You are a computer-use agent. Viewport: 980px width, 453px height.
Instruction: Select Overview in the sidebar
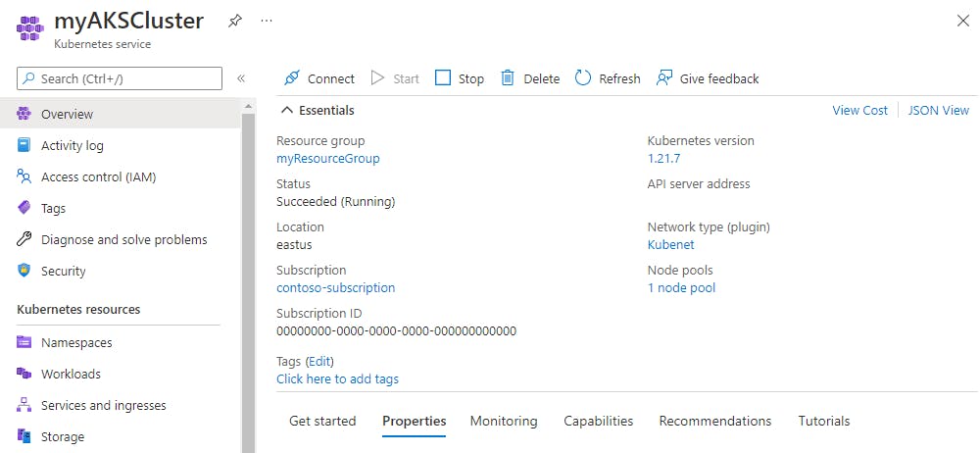pos(120,114)
